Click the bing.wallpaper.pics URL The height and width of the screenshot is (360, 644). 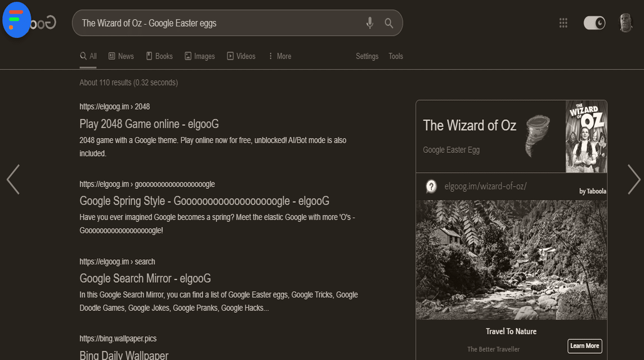pos(118,339)
